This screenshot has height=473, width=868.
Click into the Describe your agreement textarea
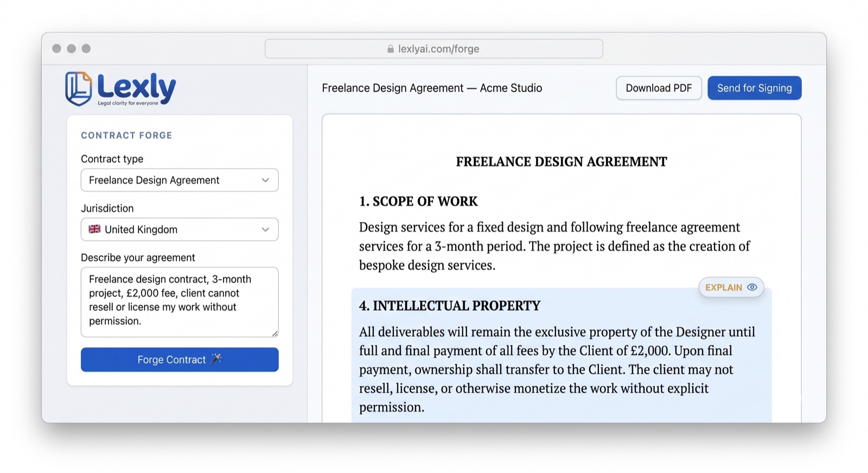tap(180, 302)
